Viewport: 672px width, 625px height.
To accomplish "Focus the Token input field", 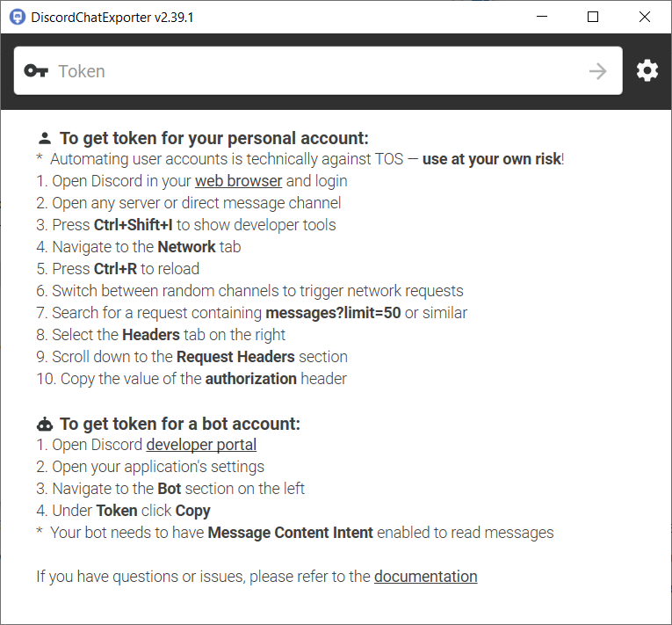I will click(x=316, y=71).
